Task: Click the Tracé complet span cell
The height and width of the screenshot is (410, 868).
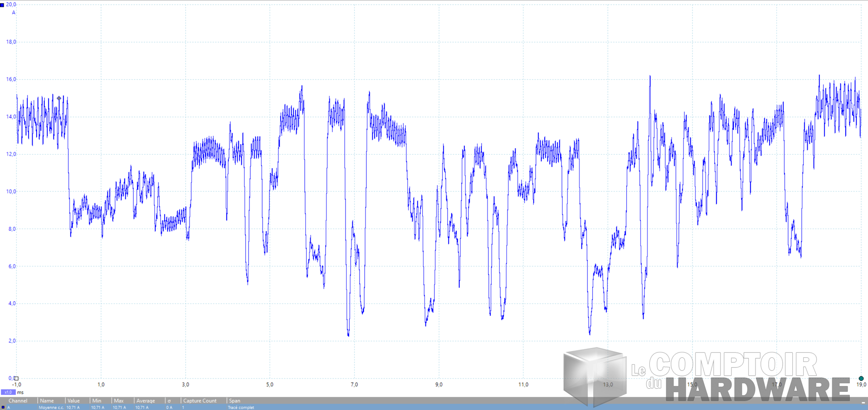Action: pyautogui.click(x=241, y=407)
